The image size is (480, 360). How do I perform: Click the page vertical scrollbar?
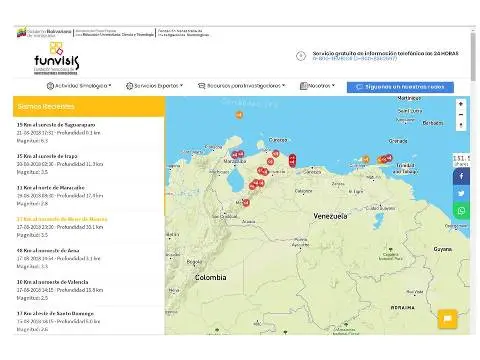(473, 57)
